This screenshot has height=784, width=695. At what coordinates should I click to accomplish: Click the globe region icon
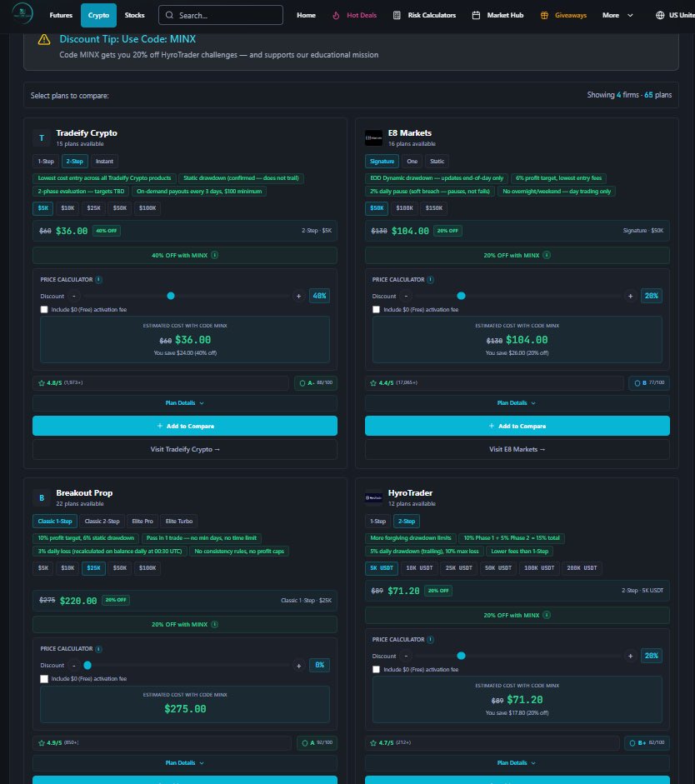click(660, 15)
